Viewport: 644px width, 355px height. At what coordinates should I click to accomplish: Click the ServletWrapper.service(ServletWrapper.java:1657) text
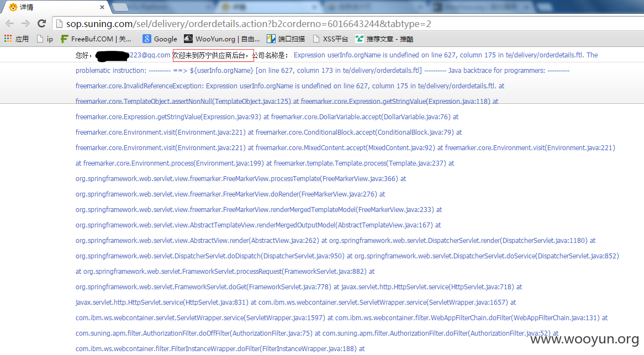pyautogui.click(x=383, y=303)
